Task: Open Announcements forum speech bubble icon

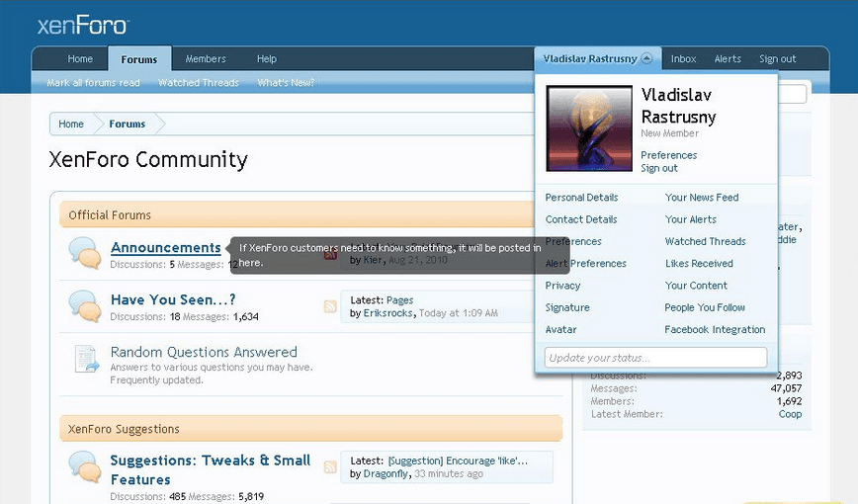Action: [85, 253]
